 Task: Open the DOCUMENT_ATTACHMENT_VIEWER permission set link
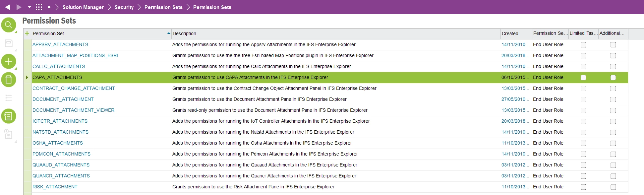[x=73, y=110]
